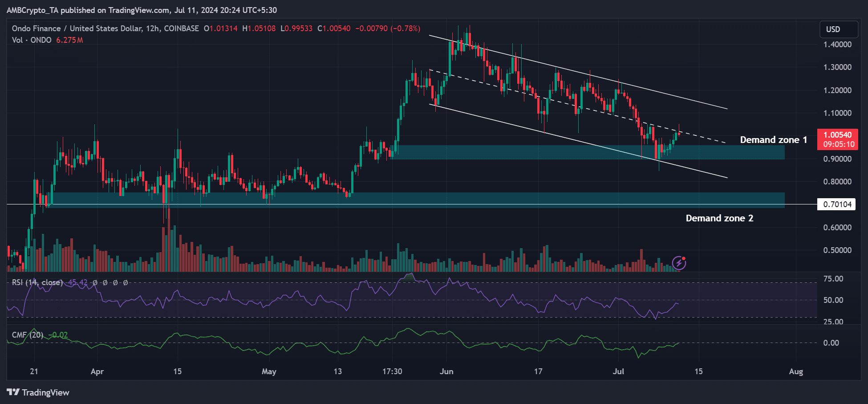Click the '17:30' label on the time axis
The width and height of the screenshot is (868, 404).
(x=392, y=371)
